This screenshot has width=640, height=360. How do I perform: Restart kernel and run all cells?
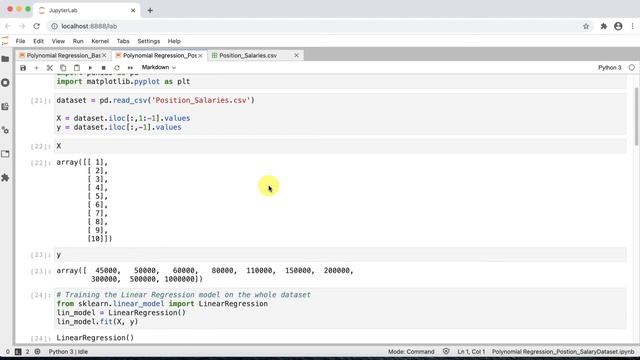click(x=131, y=68)
